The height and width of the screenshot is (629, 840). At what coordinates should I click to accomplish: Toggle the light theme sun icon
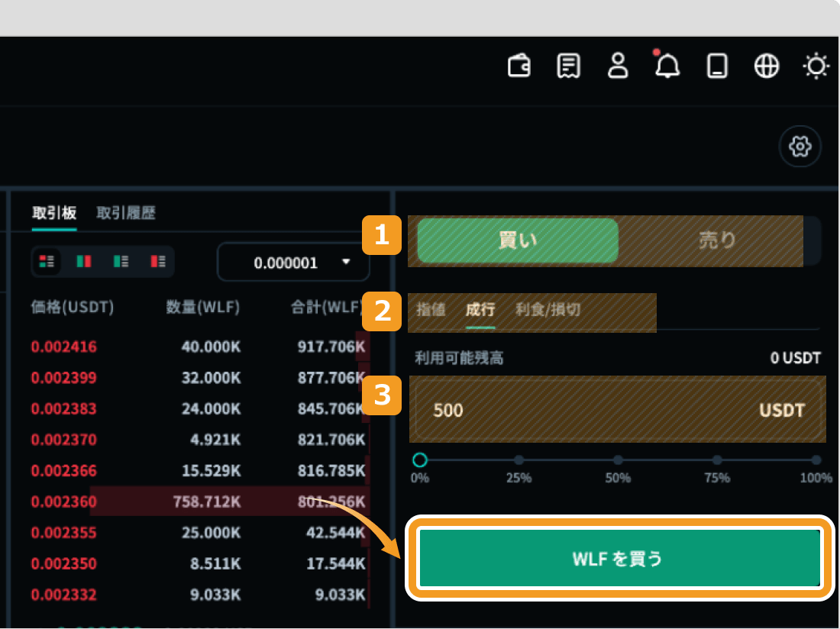tap(816, 66)
